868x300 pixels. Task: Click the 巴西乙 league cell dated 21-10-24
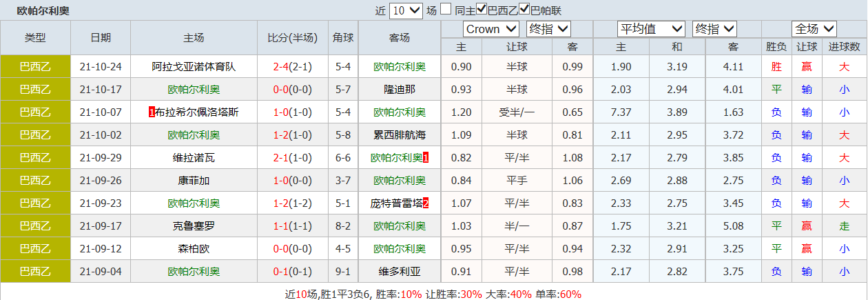pos(35,67)
